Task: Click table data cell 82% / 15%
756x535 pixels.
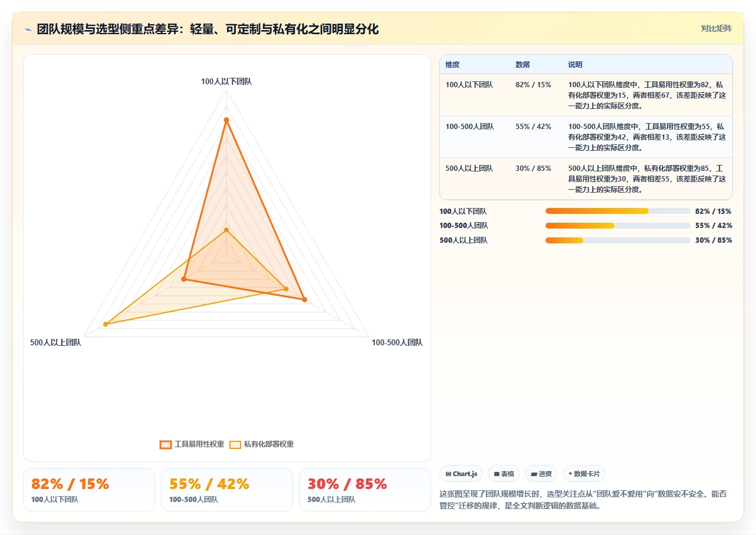Action: tap(533, 85)
